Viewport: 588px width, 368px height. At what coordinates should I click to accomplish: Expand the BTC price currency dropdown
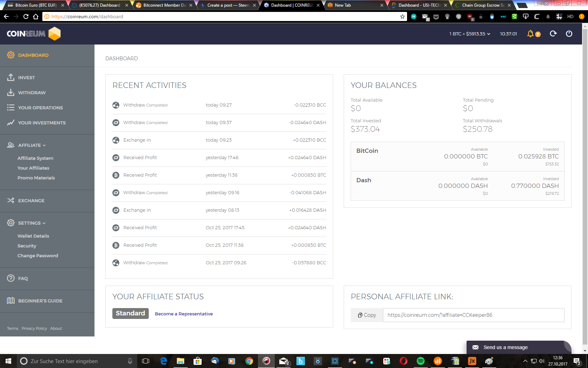(470, 34)
